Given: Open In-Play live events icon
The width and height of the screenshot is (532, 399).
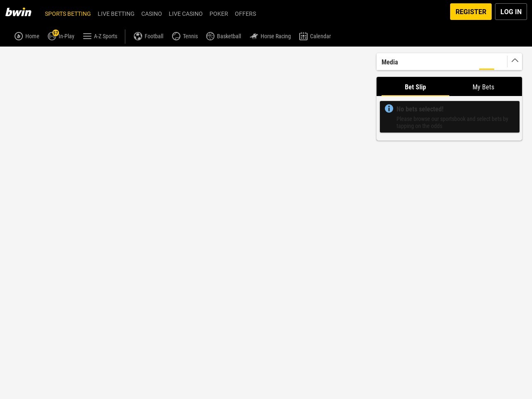Looking at the screenshot, I should (52, 36).
